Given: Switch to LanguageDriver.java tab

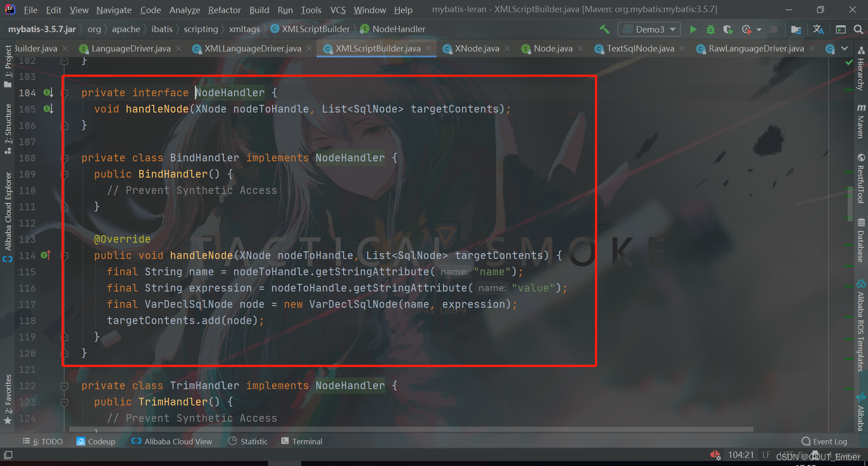Looking at the screenshot, I should point(131,48).
